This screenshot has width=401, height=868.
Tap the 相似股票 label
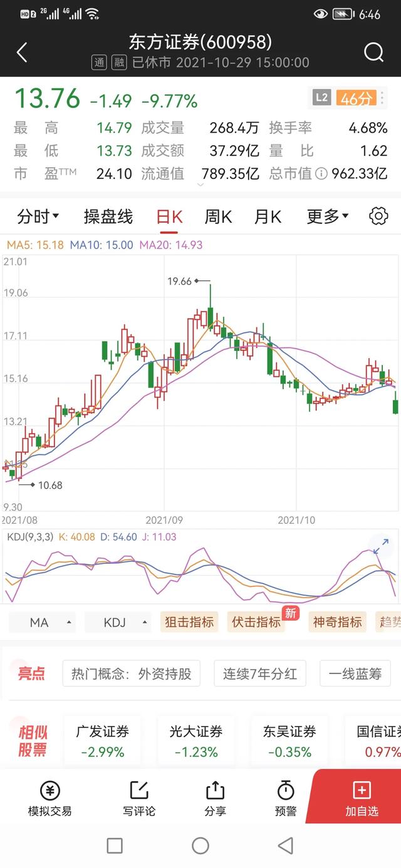[33, 741]
